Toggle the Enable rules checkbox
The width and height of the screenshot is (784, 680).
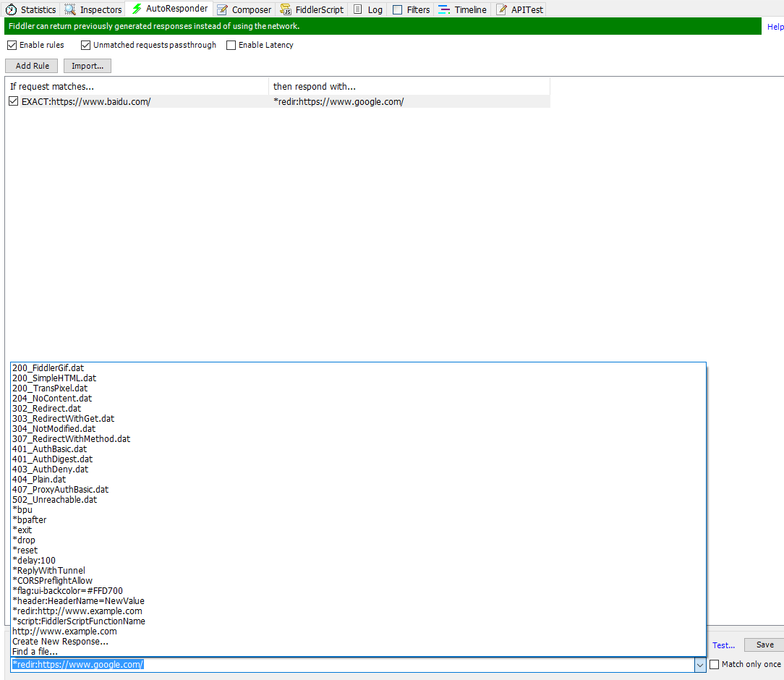[x=12, y=45]
